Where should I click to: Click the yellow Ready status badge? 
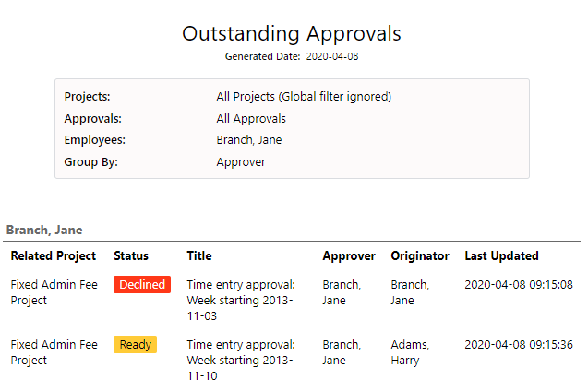click(136, 345)
